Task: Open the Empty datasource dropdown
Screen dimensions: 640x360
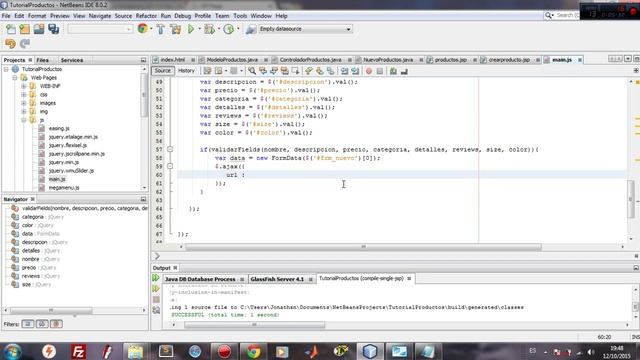Action: (x=305, y=29)
